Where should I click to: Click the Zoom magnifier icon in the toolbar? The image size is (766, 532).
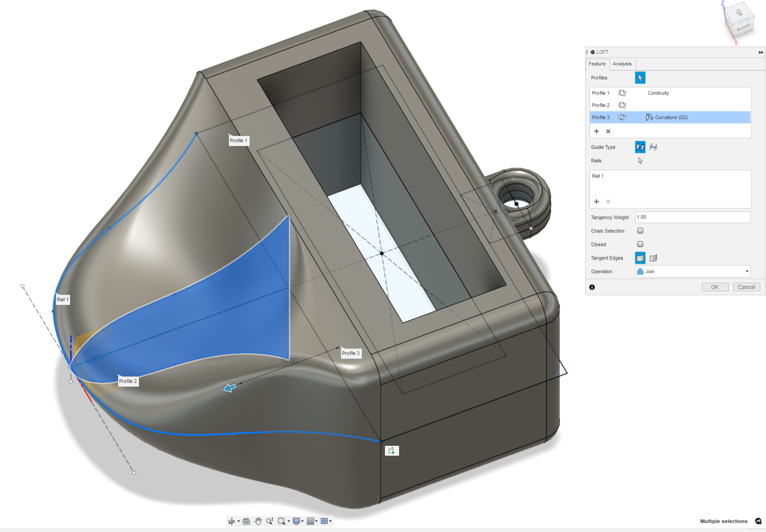click(x=270, y=521)
